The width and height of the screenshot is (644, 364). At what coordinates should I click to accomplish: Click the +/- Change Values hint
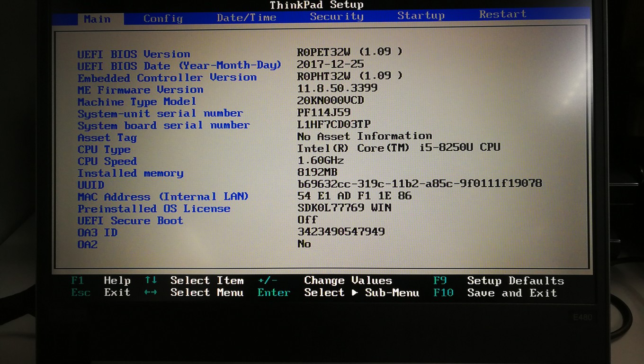325,281
